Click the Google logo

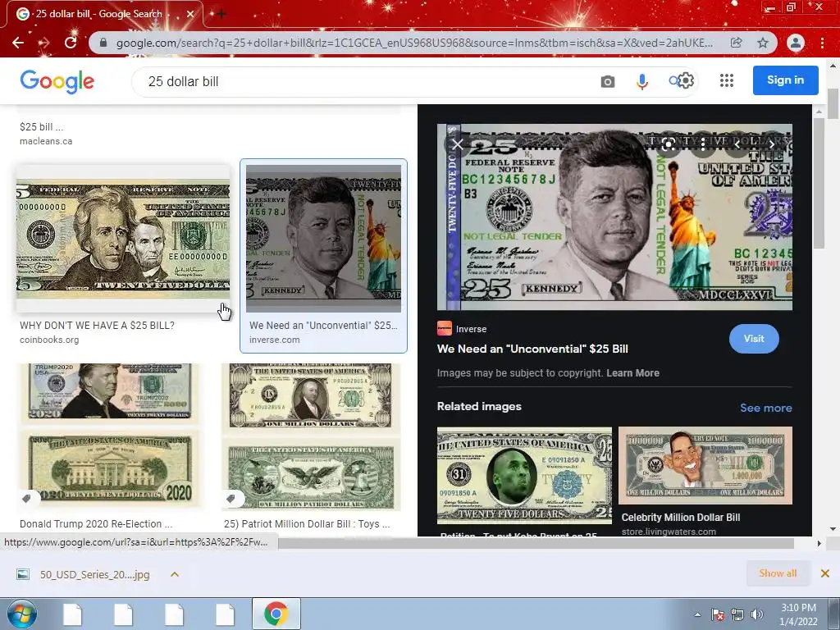[x=57, y=81]
